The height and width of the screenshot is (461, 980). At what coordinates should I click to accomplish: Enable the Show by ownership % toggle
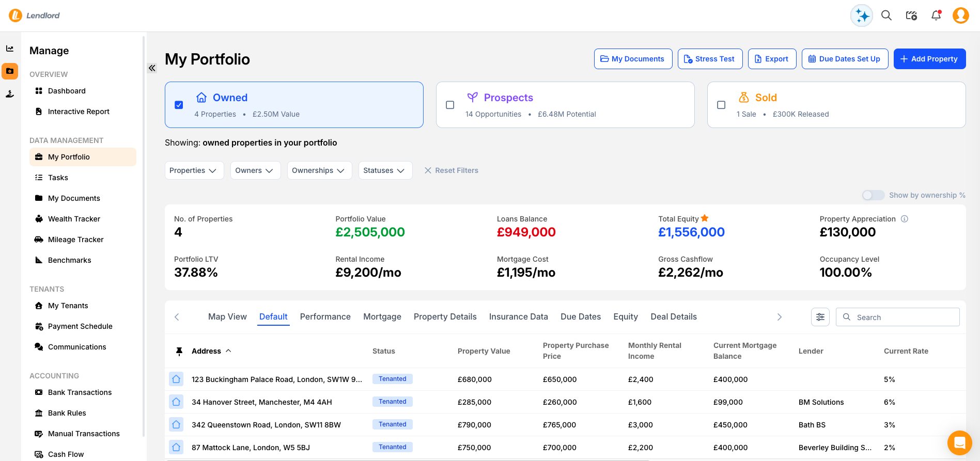click(x=873, y=195)
